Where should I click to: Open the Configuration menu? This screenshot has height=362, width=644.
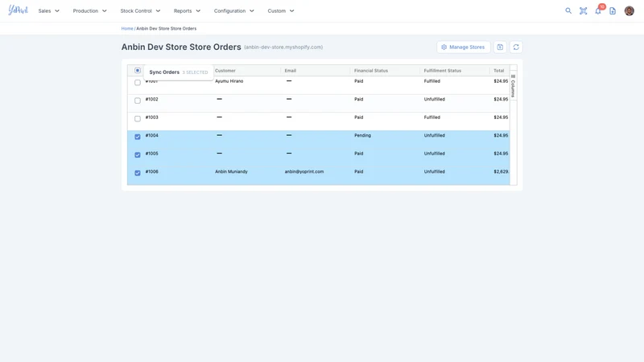(x=229, y=11)
